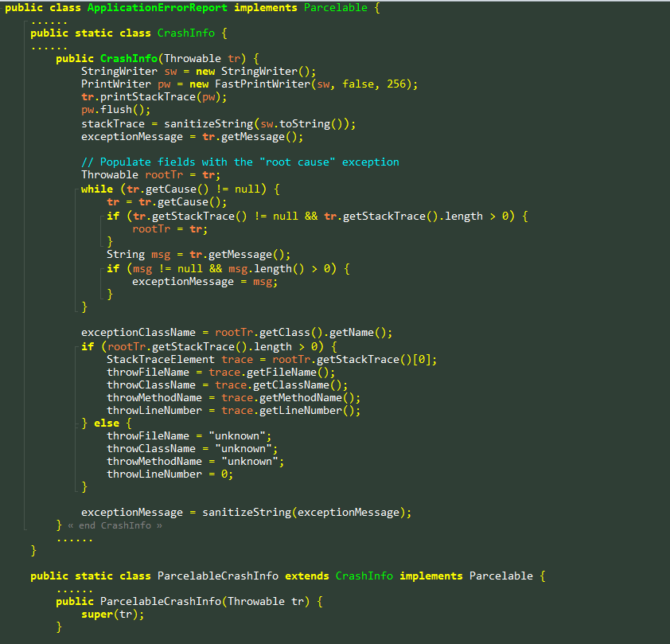The width and height of the screenshot is (670, 644).
Task: Click the 'rootTr = tr;' assignment inside the if
Action: pyautogui.click(x=170, y=229)
